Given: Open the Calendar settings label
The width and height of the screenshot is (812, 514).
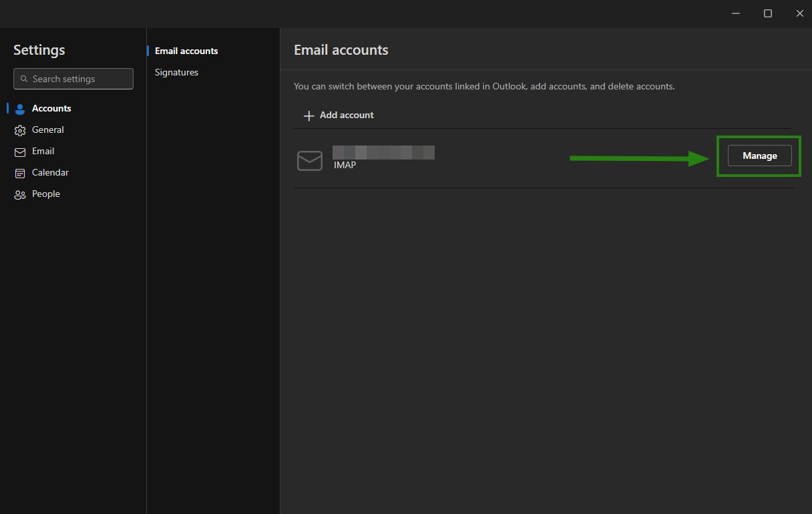Looking at the screenshot, I should [50, 172].
